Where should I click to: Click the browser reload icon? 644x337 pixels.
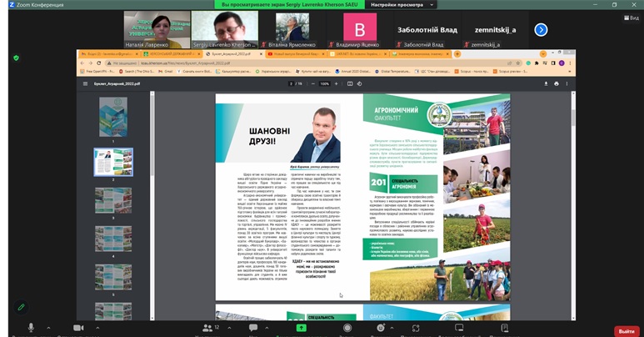[x=98, y=63]
